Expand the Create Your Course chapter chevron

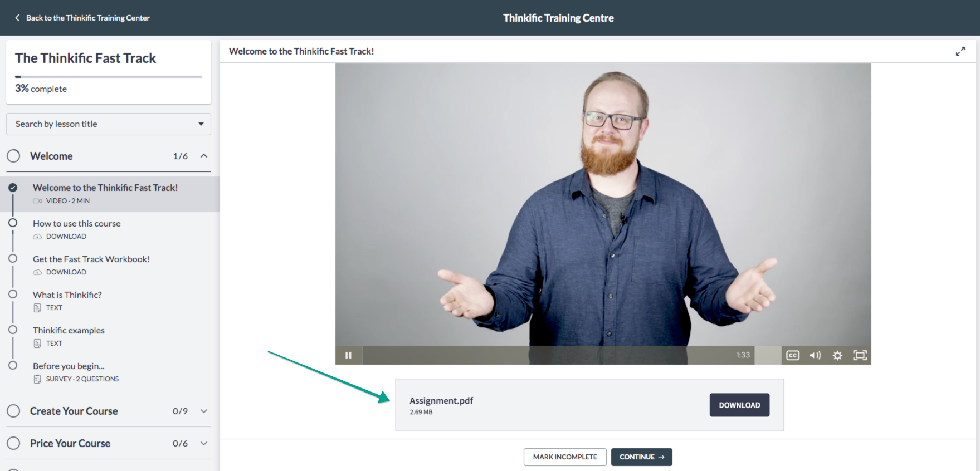pyautogui.click(x=204, y=411)
